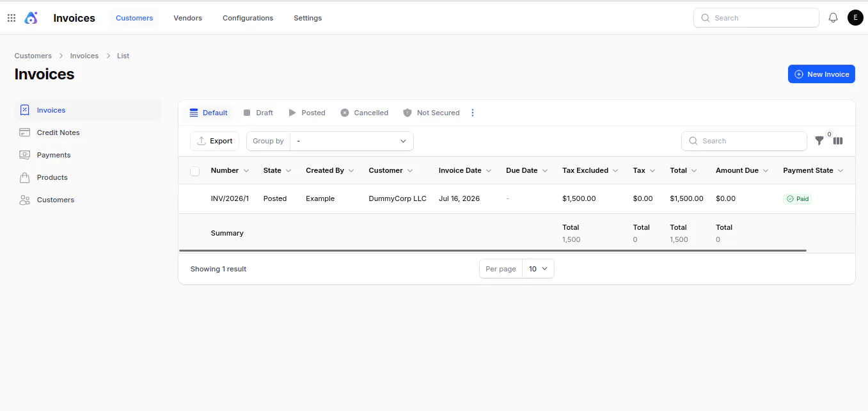Sort by the Created By column

tap(329, 170)
